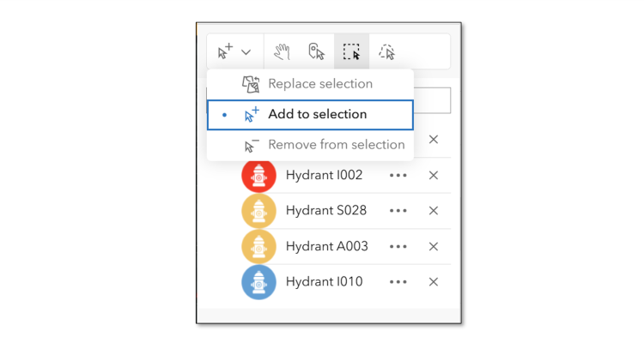Viewport: 644px width, 343px height.
Task: Open more options for Hydrant A003
Action: tap(398, 247)
